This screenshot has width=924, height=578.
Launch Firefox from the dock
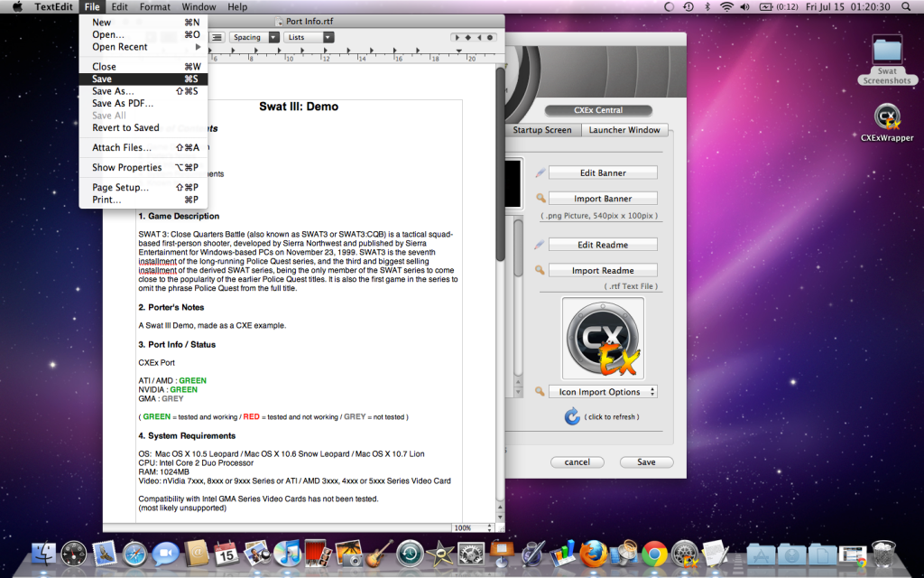pos(593,554)
